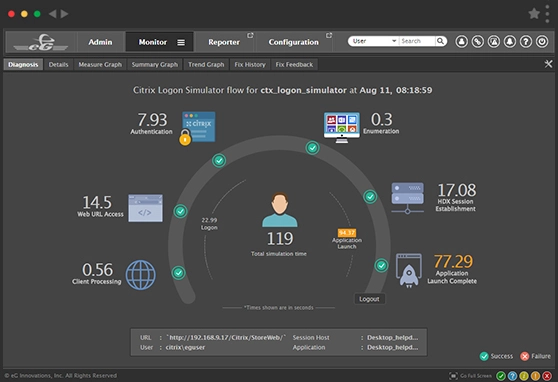
Task: Click the bookmark star icon
Action: [x=534, y=14]
